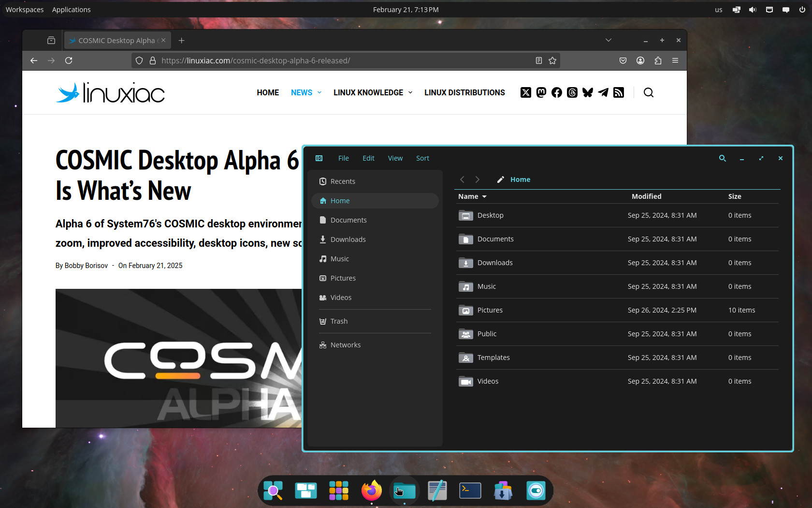
Task: Select Downloads in the sidebar
Action: click(375, 239)
